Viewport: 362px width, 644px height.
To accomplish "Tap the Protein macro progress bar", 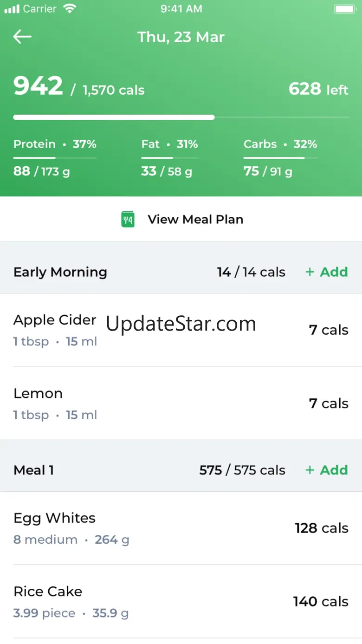I will click(55, 158).
